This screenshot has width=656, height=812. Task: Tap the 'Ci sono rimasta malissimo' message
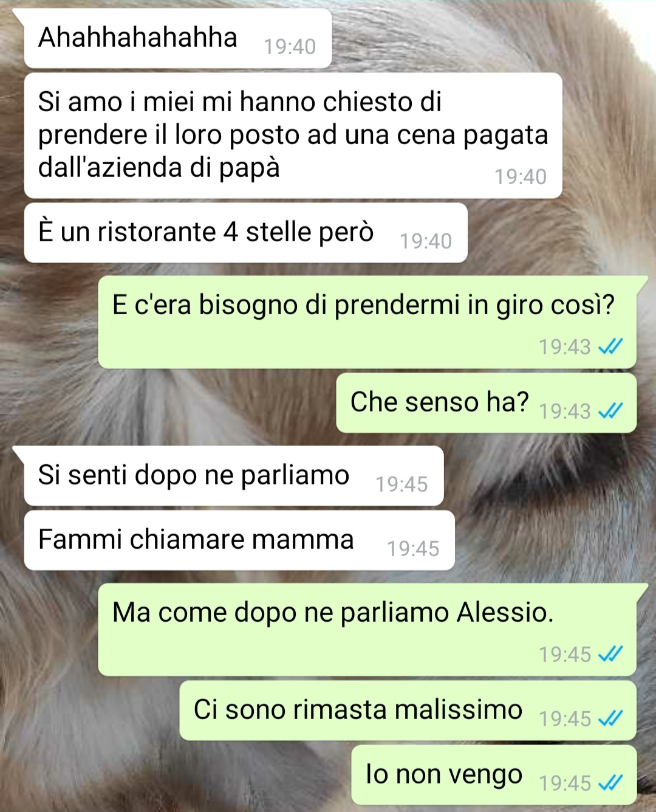(408, 710)
